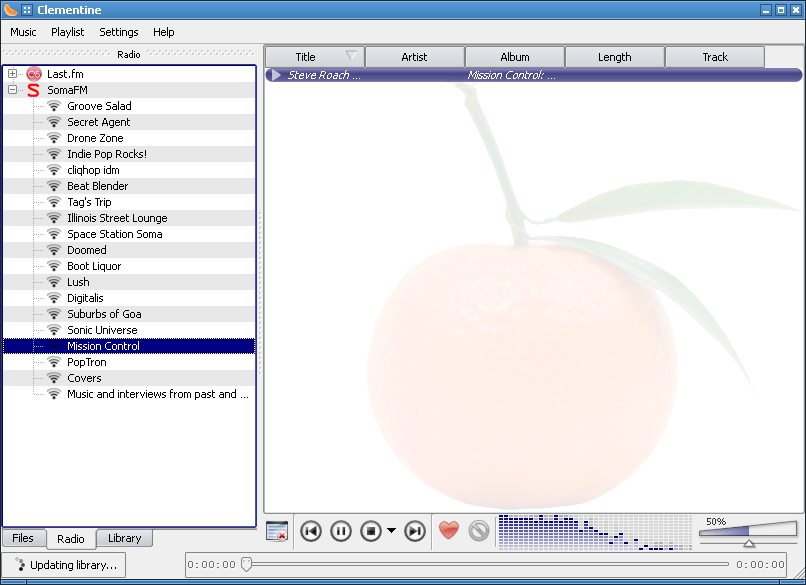Screen dimensions: 806x585
Task: Click the Groove Salad stream icon
Action: tap(54, 106)
